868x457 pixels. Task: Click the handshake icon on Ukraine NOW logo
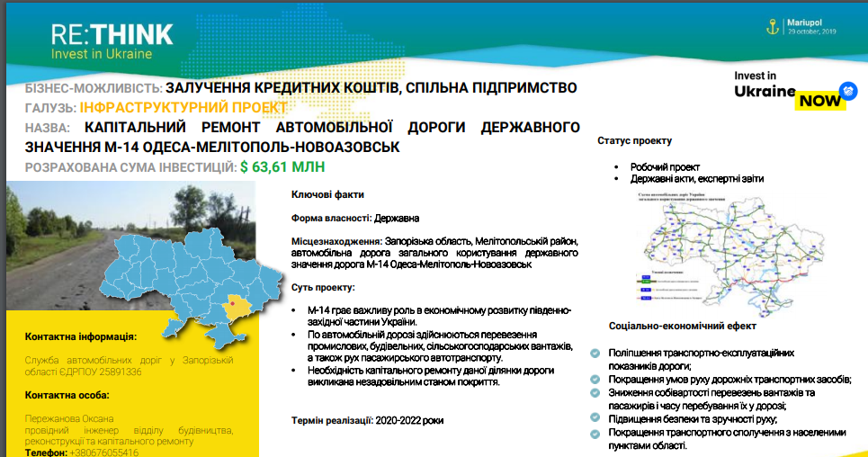click(x=848, y=90)
